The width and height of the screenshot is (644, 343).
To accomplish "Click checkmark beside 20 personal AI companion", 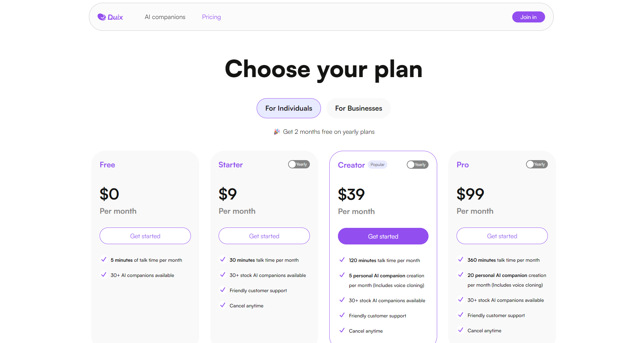I will coord(460,275).
